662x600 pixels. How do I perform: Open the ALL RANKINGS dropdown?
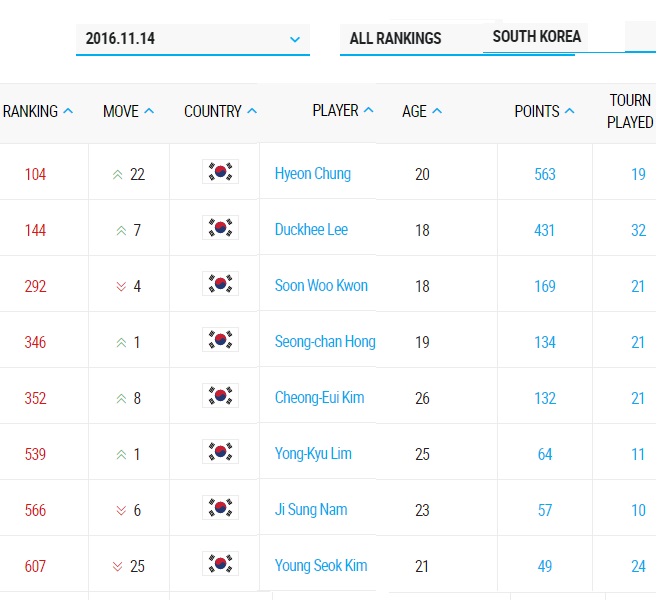395,38
